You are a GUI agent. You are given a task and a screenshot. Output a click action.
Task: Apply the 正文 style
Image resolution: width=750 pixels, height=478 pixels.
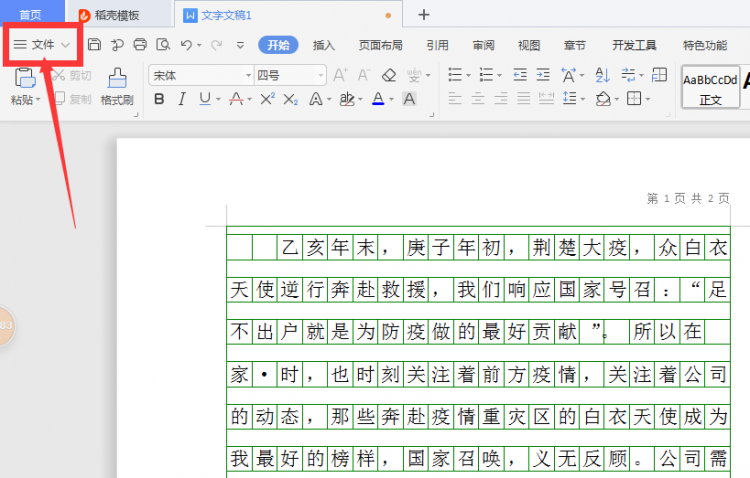710,88
